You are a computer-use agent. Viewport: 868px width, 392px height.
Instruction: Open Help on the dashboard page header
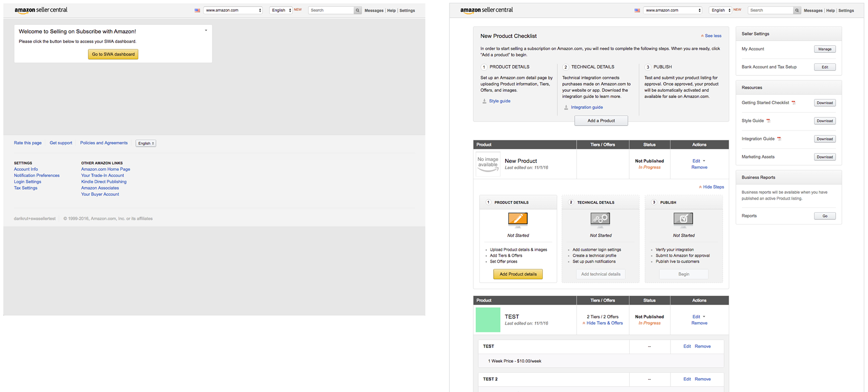point(830,11)
